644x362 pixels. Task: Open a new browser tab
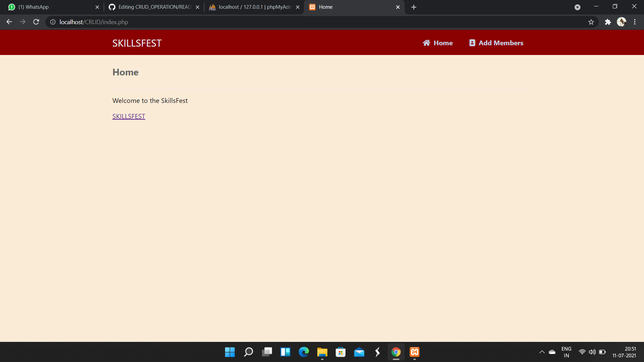[x=414, y=7]
